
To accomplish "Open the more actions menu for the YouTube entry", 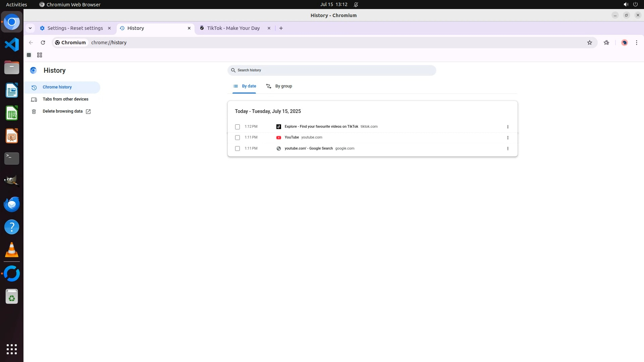I will coord(507,138).
